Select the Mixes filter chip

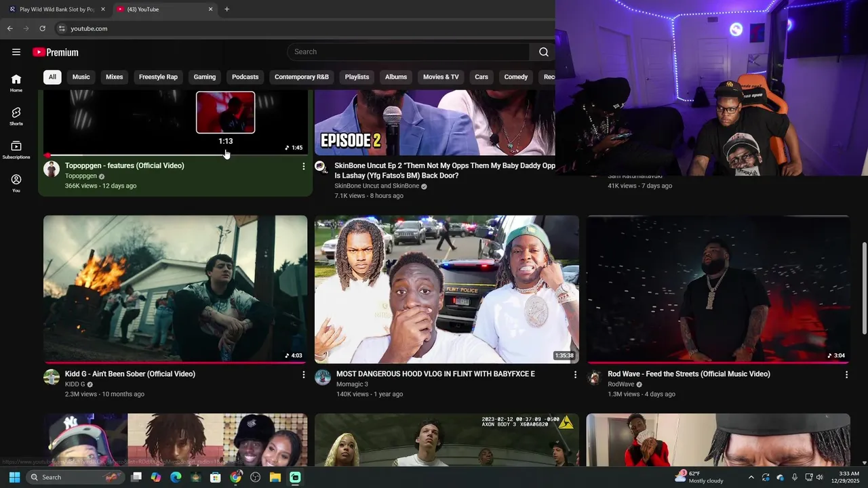[x=115, y=77]
